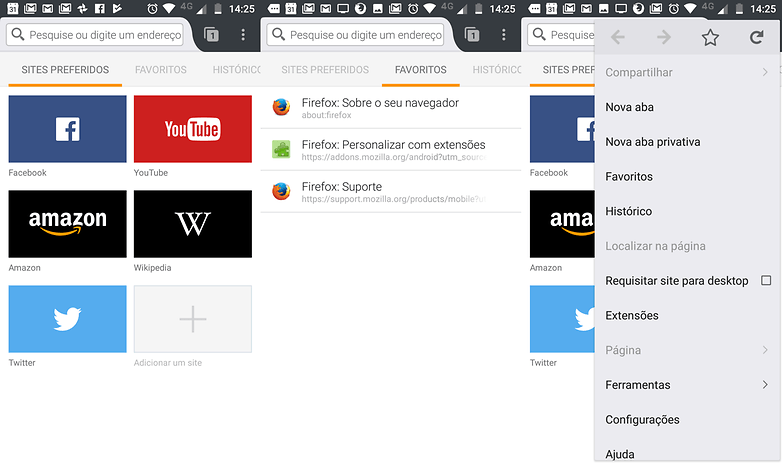Viewport: 782px width, 463px height.
Task: Switch to Histórico tab in second screen
Action: (x=497, y=70)
